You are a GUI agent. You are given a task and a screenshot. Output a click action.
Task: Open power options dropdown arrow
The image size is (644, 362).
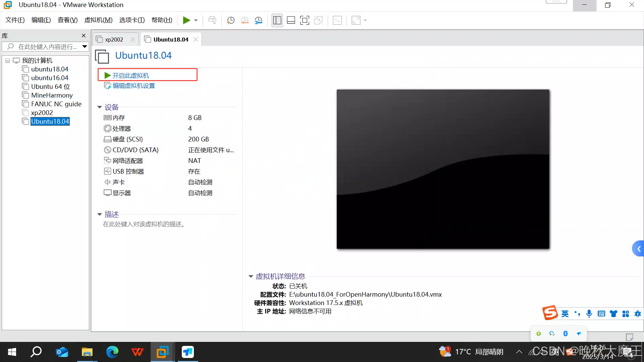[196, 20]
